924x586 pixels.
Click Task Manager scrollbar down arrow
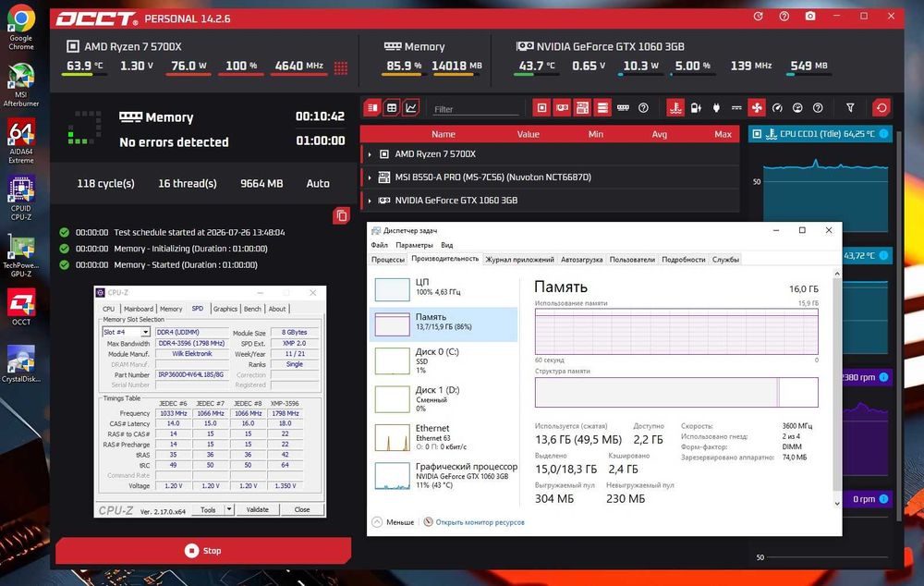837,503
